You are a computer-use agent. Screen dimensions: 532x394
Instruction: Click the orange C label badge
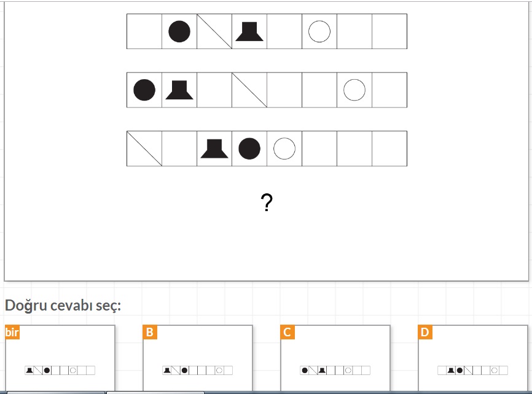(288, 332)
